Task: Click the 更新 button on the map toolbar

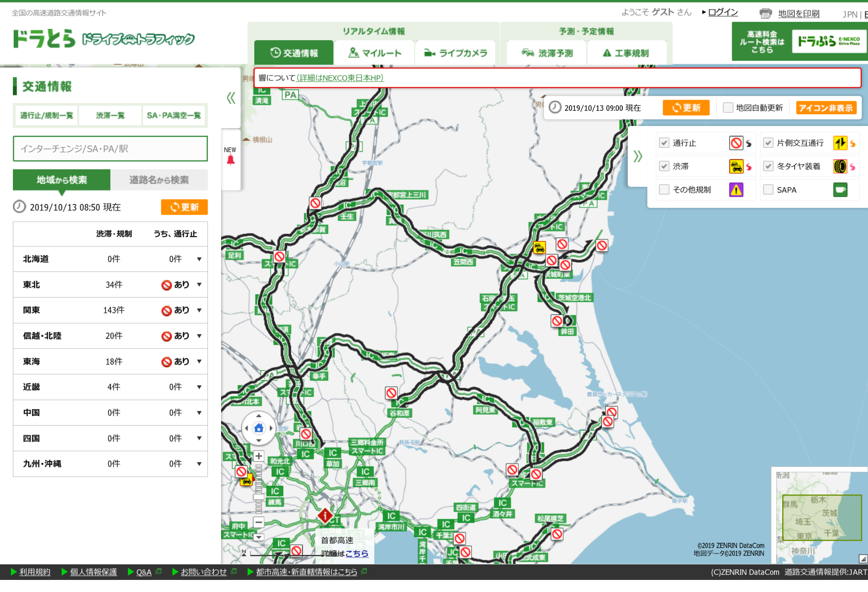Action: (686, 108)
